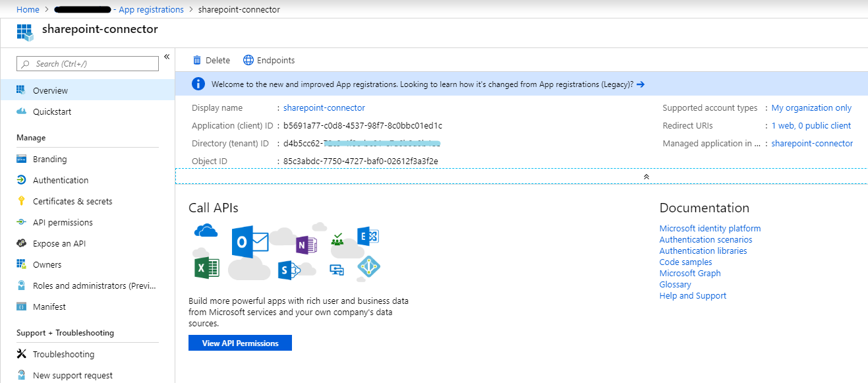This screenshot has height=383, width=868.
Task: Go to Home in the breadcrumb
Action: [x=28, y=10]
